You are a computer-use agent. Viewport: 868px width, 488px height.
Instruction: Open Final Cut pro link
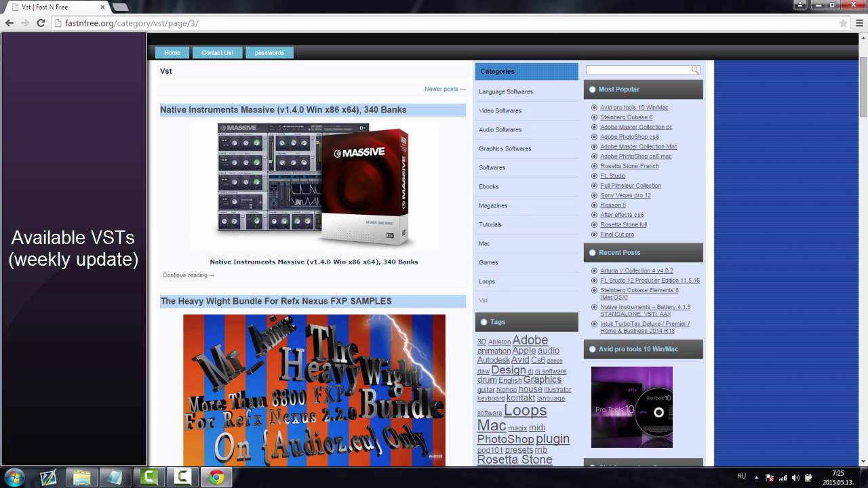617,235
